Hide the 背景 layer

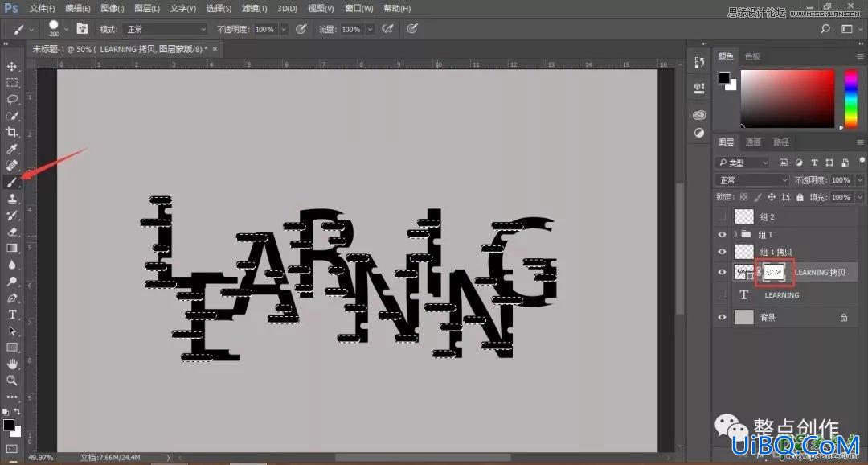tap(722, 317)
